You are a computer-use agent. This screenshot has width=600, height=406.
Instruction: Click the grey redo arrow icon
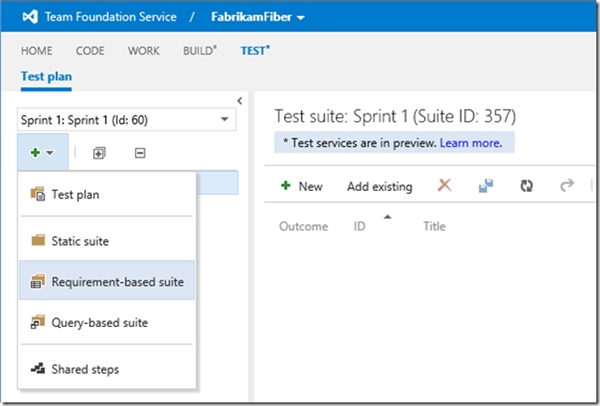pyautogui.click(x=567, y=185)
